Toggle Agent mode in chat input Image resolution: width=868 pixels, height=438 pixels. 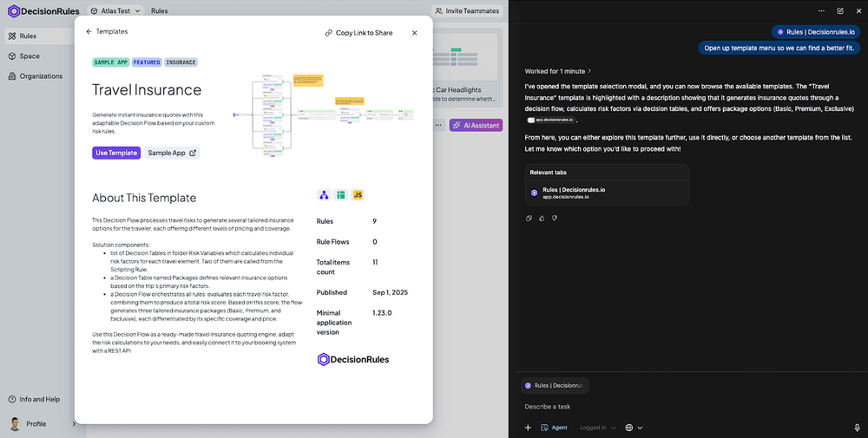point(554,428)
